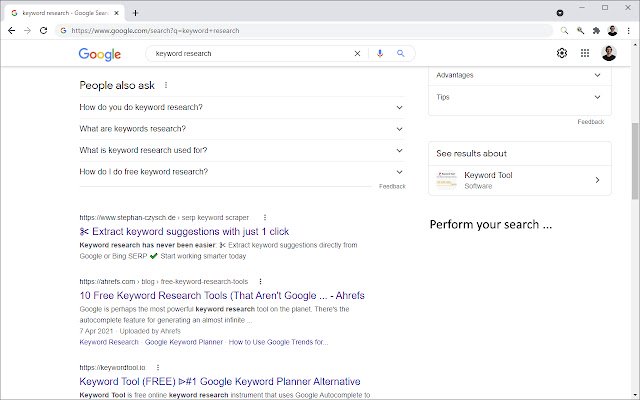Open "10 Free Keyword Research Tools" Ahrefs result

pos(222,296)
